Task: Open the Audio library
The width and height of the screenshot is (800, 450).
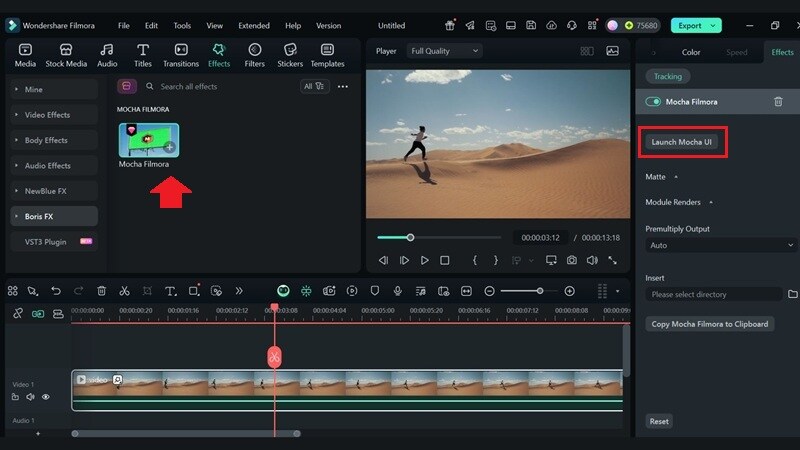Action: pos(107,55)
